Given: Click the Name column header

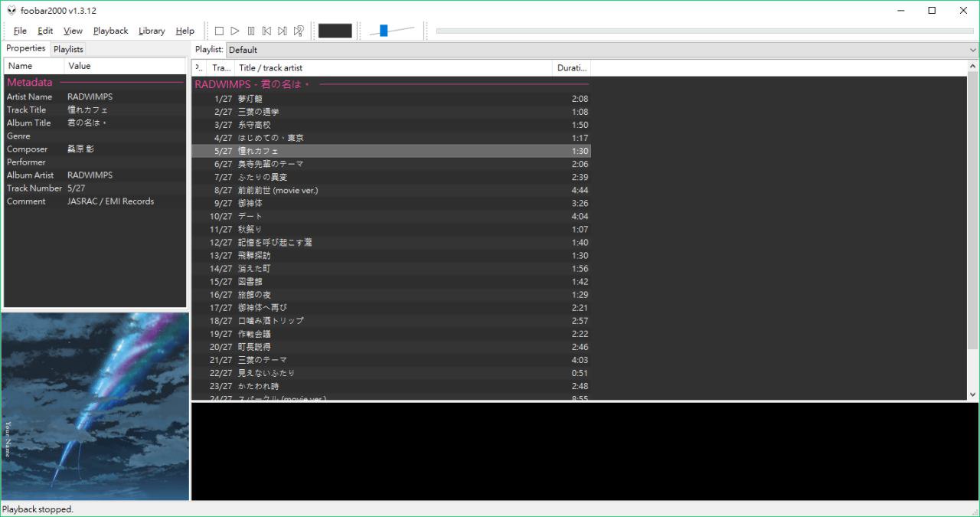Looking at the screenshot, I should pos(34,66).
